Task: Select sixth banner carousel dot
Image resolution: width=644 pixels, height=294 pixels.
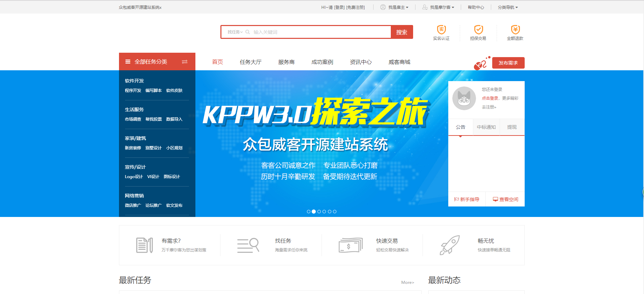Action: (335, 212)
